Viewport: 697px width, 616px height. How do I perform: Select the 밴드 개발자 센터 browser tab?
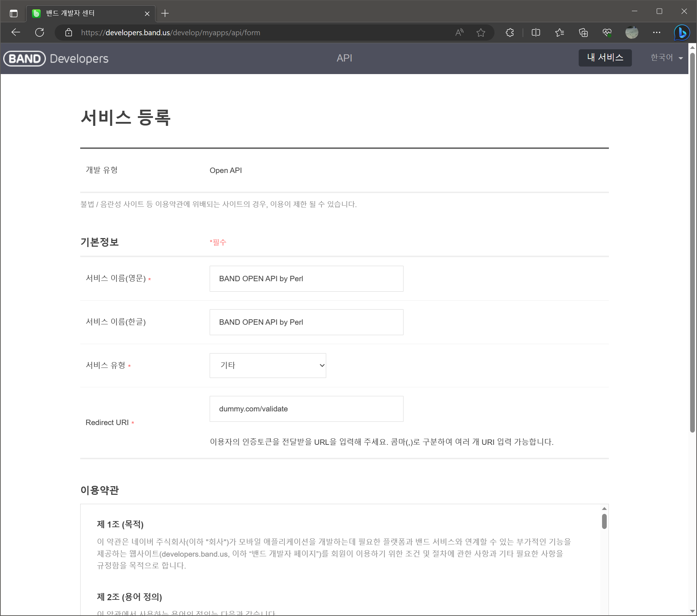91,14
